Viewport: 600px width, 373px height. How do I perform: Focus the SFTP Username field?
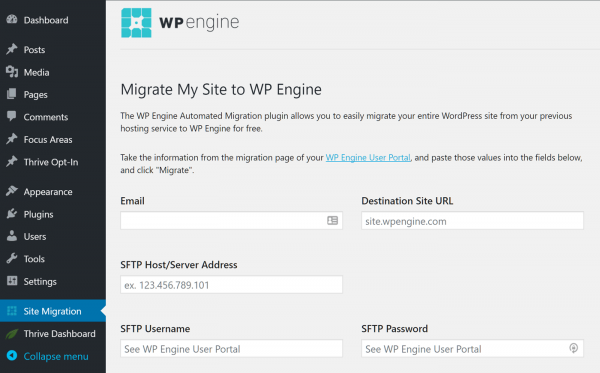pyautogui.click(x=232, y=349)
